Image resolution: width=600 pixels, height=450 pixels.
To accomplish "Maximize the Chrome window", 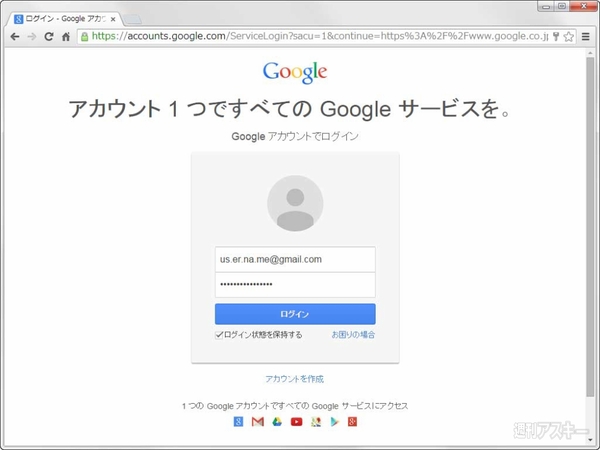I will click(x=562, y=6).
